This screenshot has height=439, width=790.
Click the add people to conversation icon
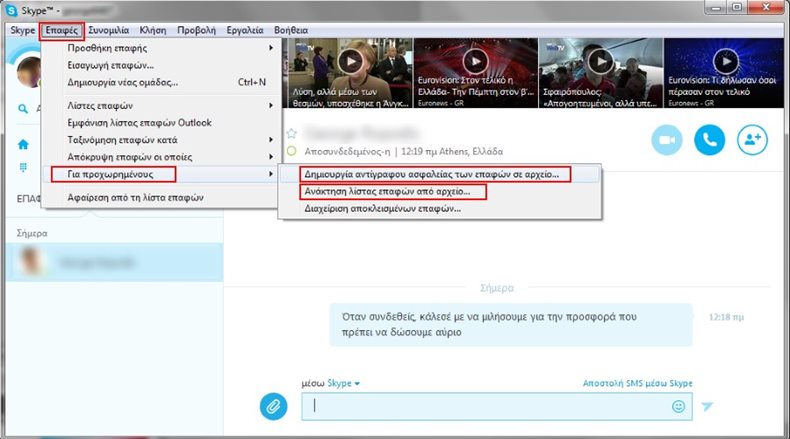(752, 140)
